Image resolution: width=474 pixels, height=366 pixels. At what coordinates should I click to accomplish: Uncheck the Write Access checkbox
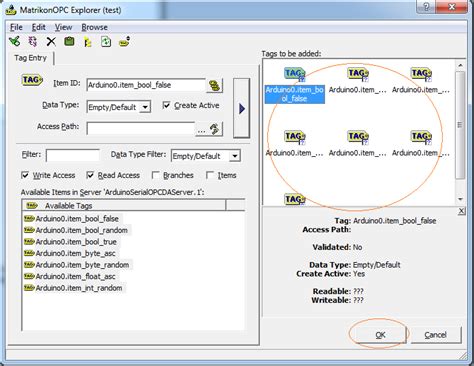pyautogui.click(x=25, y=175)
